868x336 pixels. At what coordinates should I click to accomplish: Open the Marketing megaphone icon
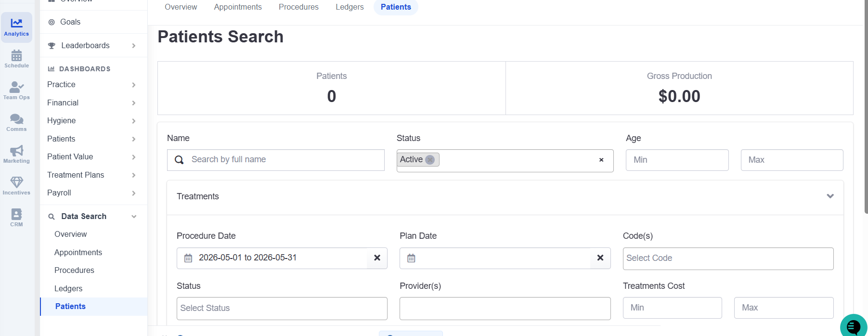coord(16,151)
